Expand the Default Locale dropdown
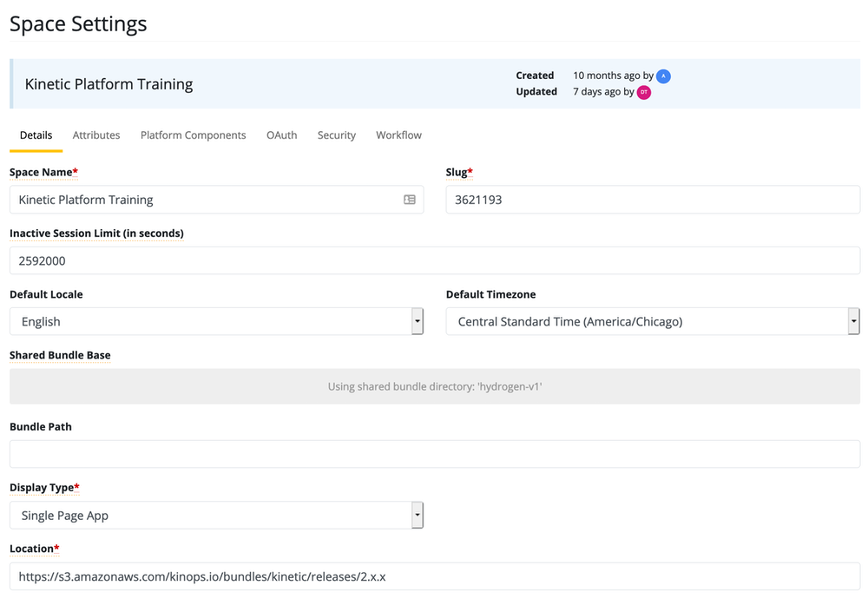The height and width of the screenshot is (605, 868). coord(216,322)
